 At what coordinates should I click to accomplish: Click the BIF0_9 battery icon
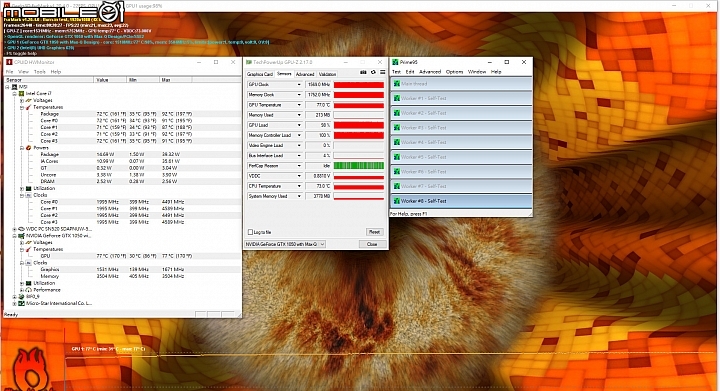pos(21,296)
